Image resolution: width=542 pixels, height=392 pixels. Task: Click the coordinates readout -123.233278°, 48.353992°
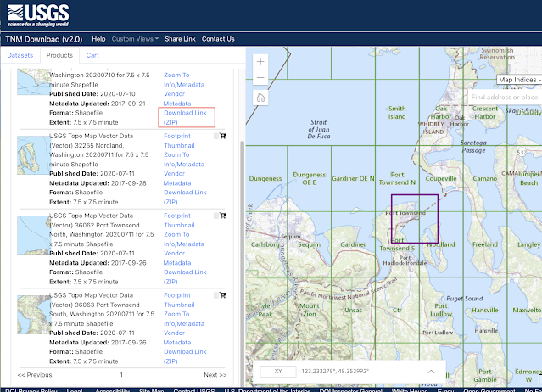click(x=334, y=372)
